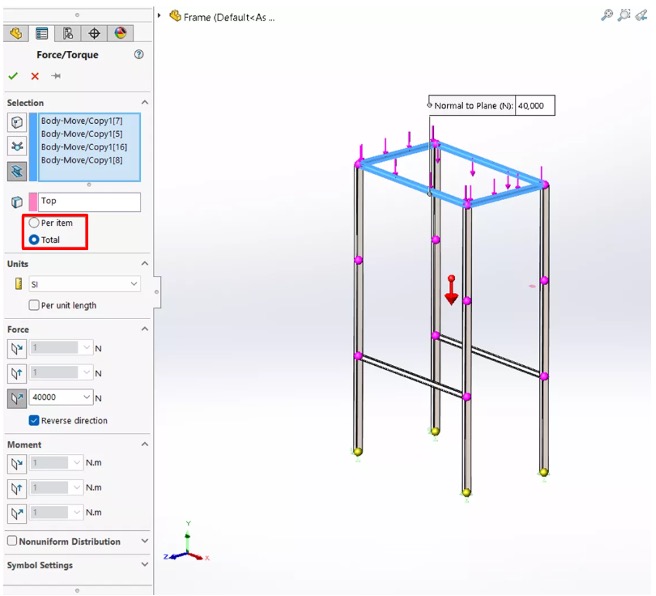656x596 pixels.
Task: Collapse the Force section
Action: click(145, 329)
